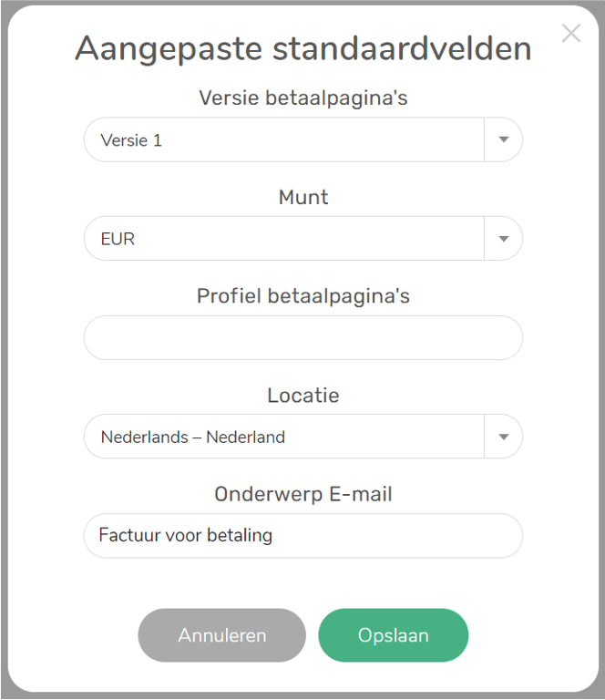
Task: Save changes with the Opslaan button
Action: [393, 635]
